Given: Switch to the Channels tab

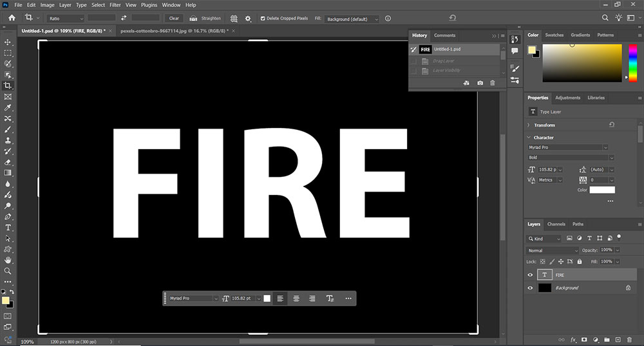Looking at the screenshot, I should pos(556,224).
